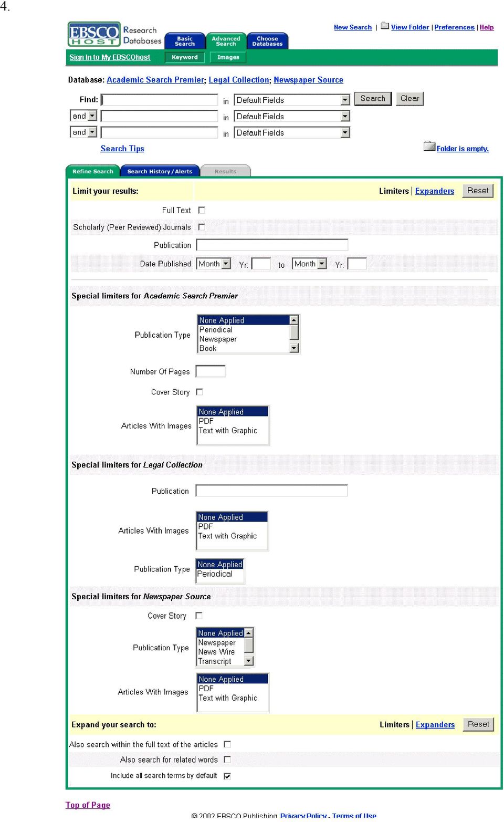
Task: Check Scholarly (Peer Reviewed) Journals
Action: 202,227
